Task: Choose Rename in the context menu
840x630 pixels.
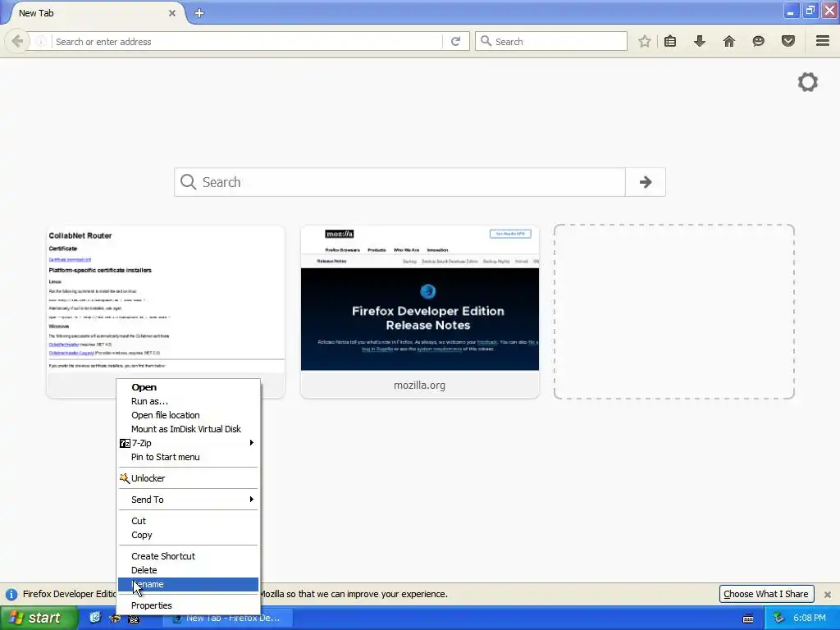Action: coord(188,584)
